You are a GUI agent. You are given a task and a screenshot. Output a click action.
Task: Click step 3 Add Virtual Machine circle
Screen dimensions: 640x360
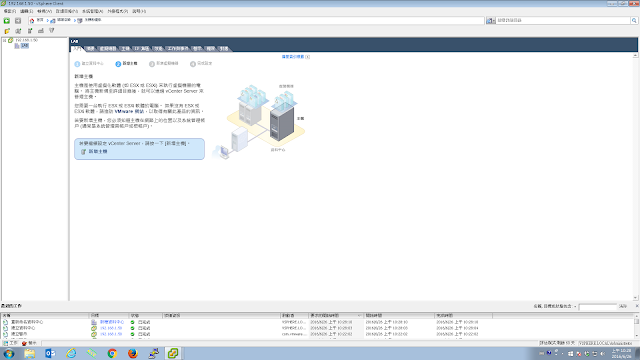[152, 64]
